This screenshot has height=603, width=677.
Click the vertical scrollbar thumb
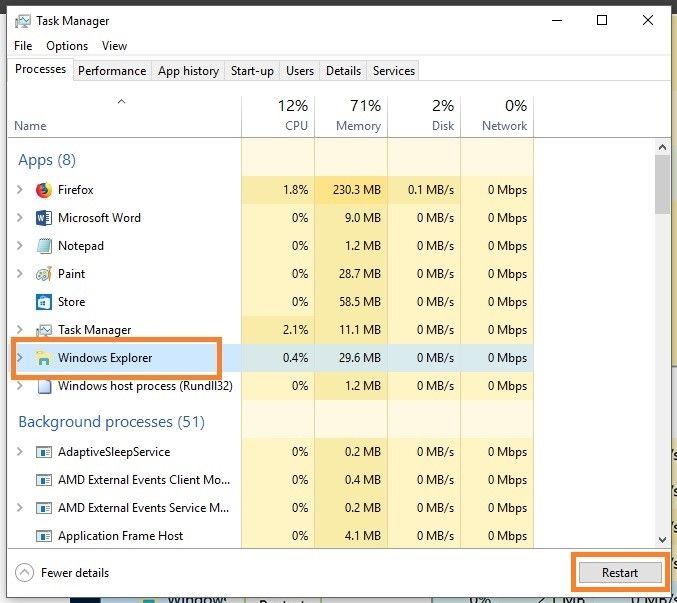pyautogui.click(x=662, y=184)
